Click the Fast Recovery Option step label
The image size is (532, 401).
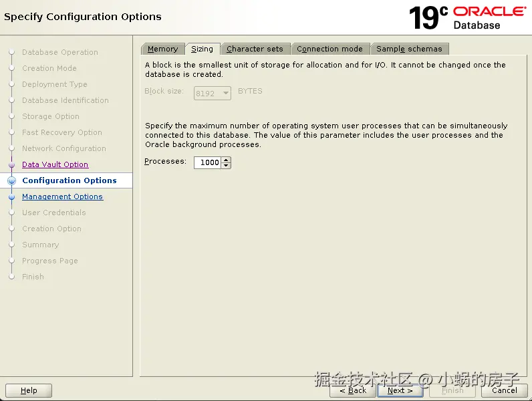[x=62, y=132]
